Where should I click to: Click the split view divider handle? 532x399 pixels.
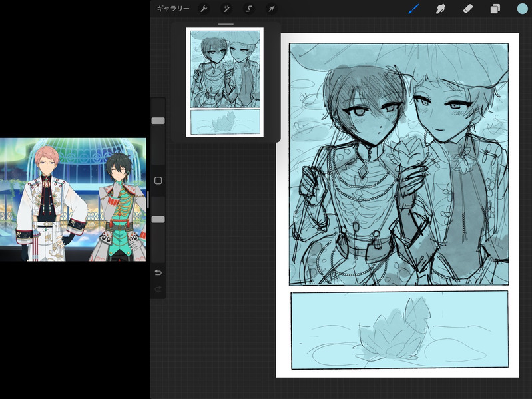pos(148,200)
